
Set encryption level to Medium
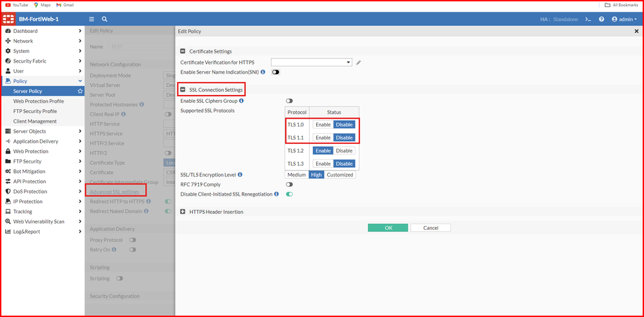point(297,175)
